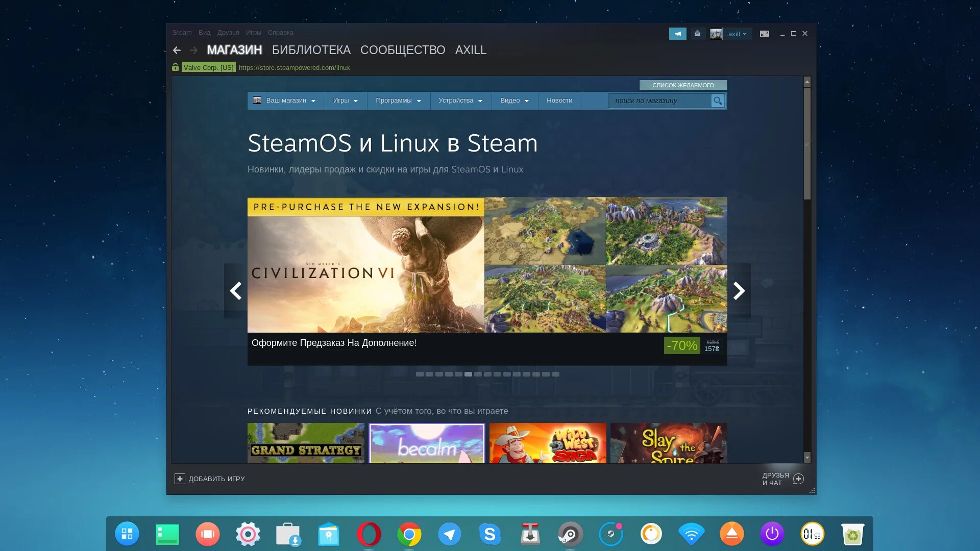Image resolution: width=980 pixels, height=551 pixels.
Task: Open the Новости store link
Action: (x=559, y=101)
